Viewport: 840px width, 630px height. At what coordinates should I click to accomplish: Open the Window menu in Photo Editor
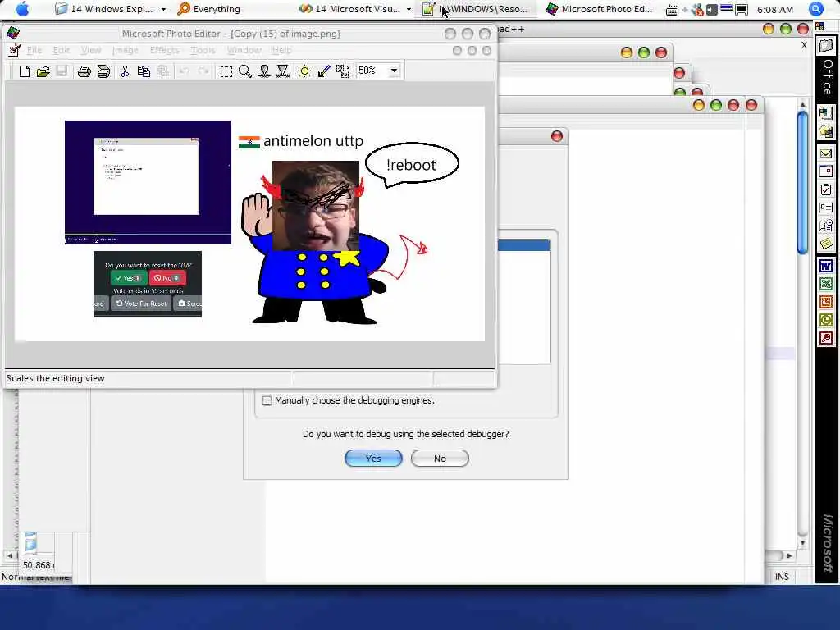click(x=244, y=50)
